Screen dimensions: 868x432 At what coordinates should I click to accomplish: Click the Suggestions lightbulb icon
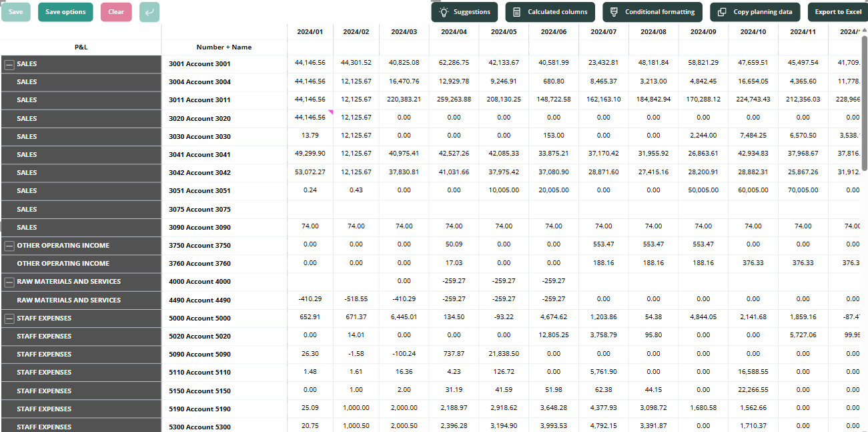coord(444,12)
